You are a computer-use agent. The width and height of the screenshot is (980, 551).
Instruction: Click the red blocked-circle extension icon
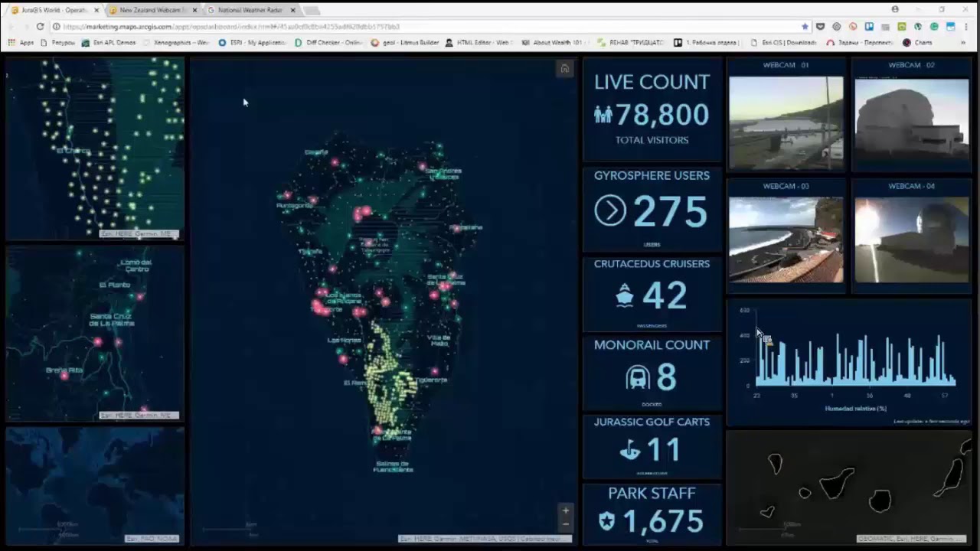(853, 26)
